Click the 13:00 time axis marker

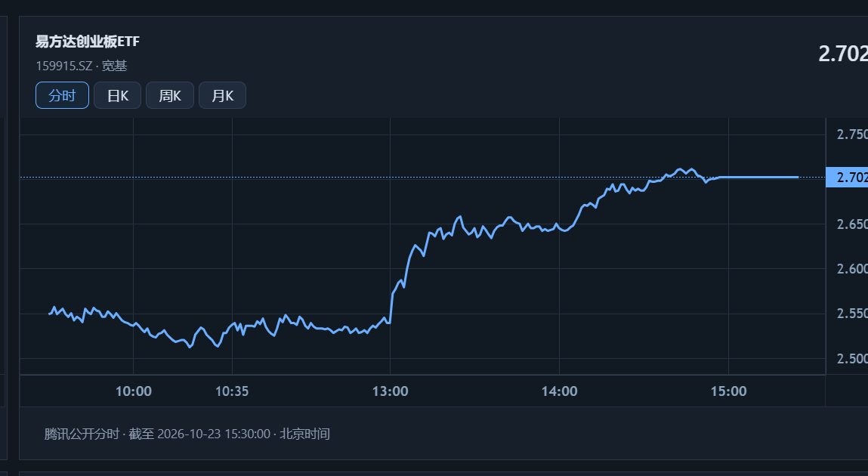tap(391, 391)
